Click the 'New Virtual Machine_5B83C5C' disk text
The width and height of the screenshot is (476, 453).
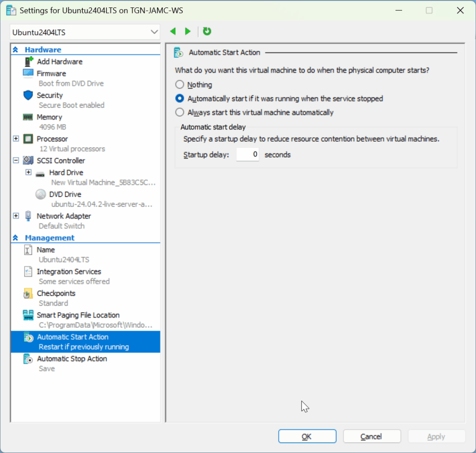103,182
